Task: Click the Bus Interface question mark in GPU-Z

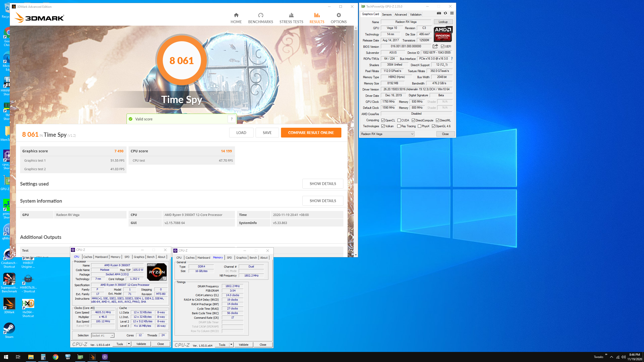Action: 452,59
